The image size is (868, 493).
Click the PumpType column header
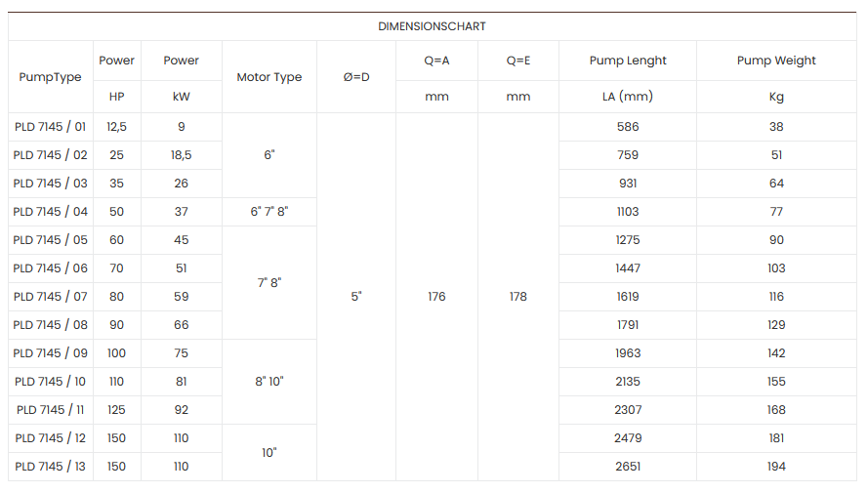(x=51, y=77)
